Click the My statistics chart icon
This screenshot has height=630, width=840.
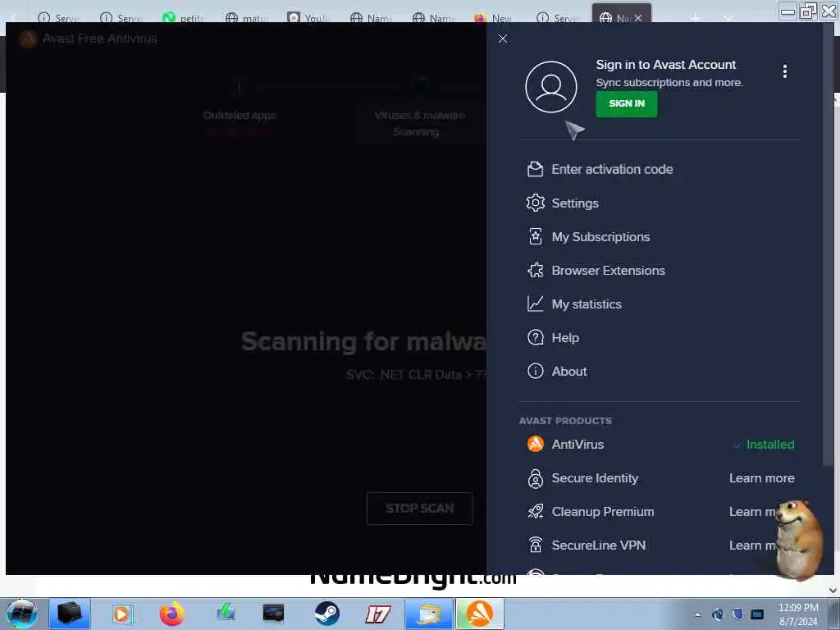coord(535,304)
